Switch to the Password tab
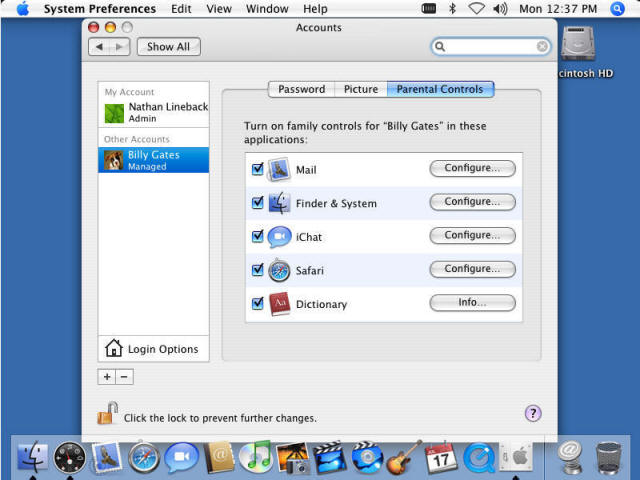 [x=301, y=89]
